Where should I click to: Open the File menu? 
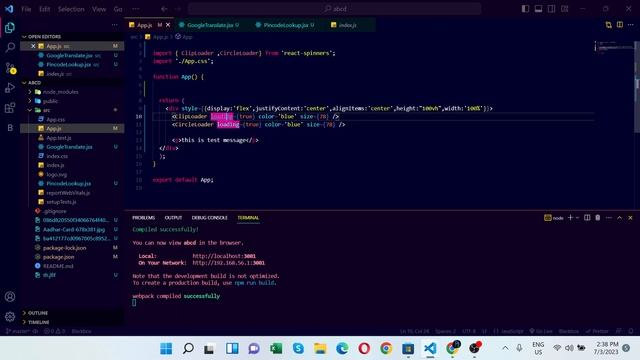(x=26, y=9)
